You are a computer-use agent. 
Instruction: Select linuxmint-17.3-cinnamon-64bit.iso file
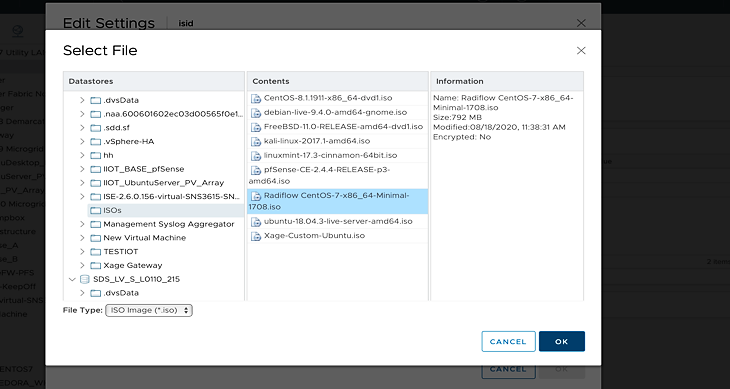(338, 155)
